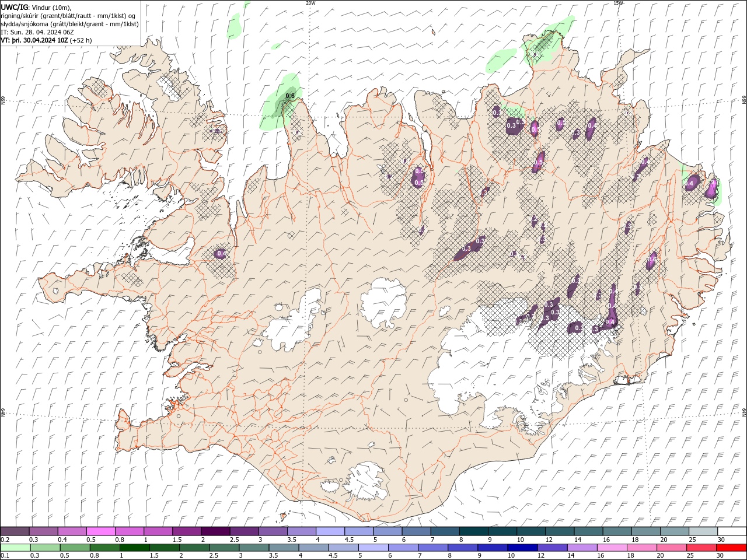Select the '15W' longitude label at top edge
The height and width of the screenshot is (560, 747).
[x=618, y=3]
